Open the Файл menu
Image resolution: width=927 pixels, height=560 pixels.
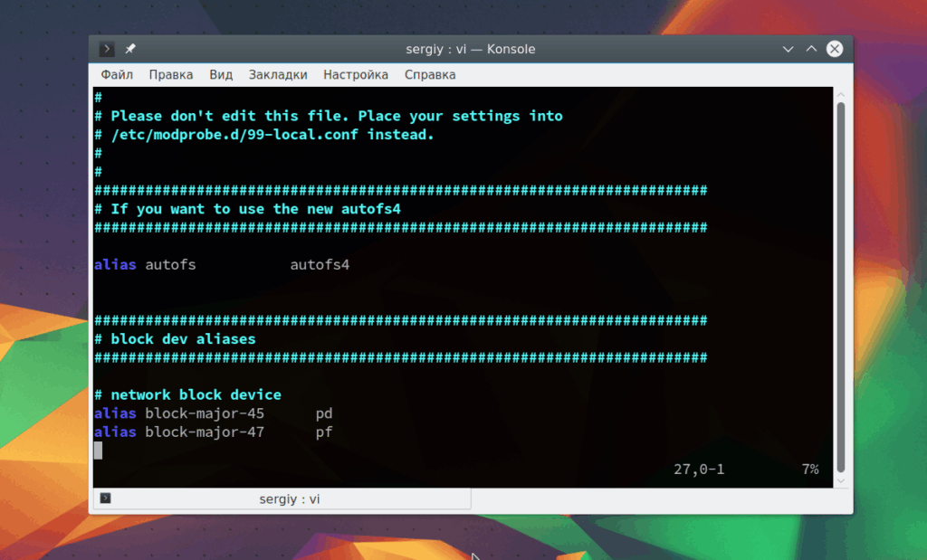pos(117,74)
